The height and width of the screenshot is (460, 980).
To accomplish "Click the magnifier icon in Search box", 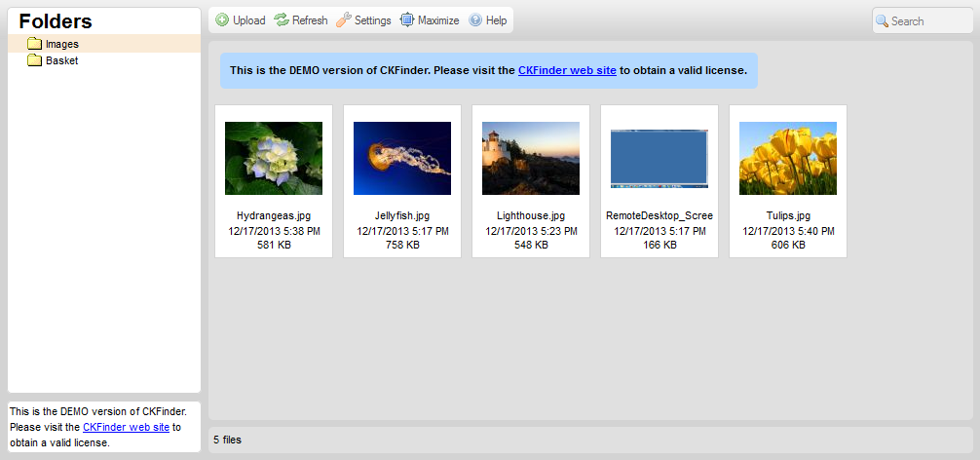I will 882,20.
